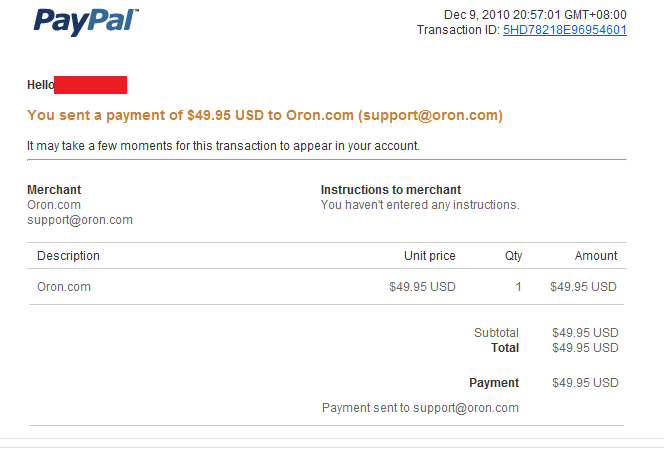
Task: Click the Description column header
Action: click(69, 256)
